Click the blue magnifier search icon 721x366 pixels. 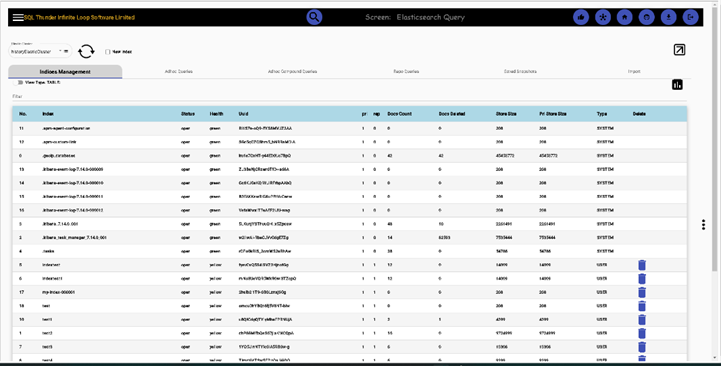(314, 17)
